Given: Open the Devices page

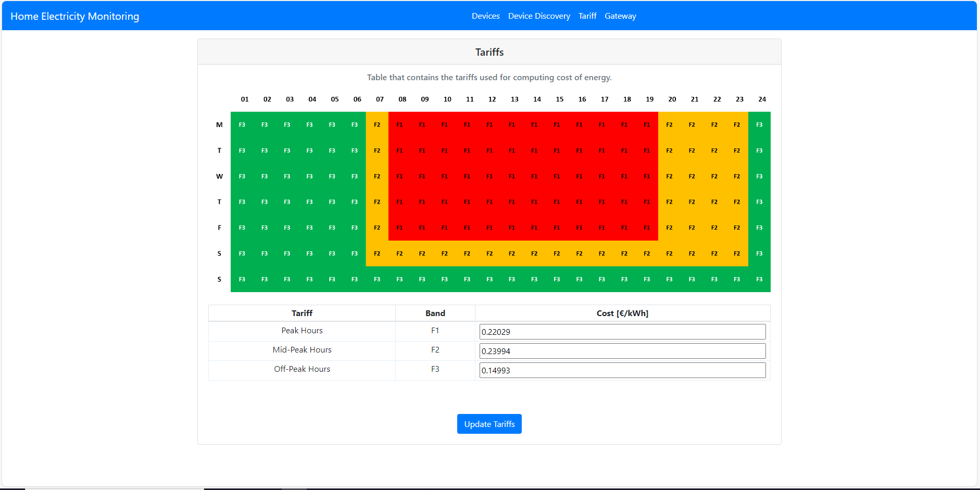Looking at the screenshot, I should [485, 16].
